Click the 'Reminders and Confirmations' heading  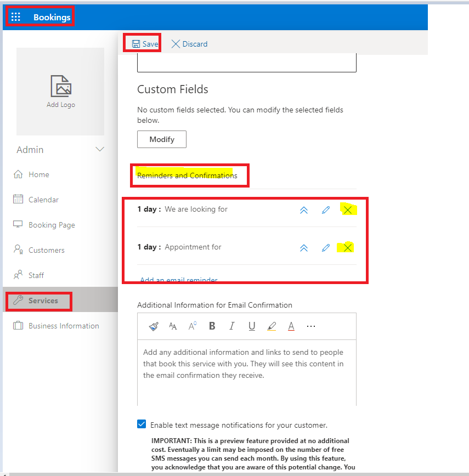(x=187, y=175)
